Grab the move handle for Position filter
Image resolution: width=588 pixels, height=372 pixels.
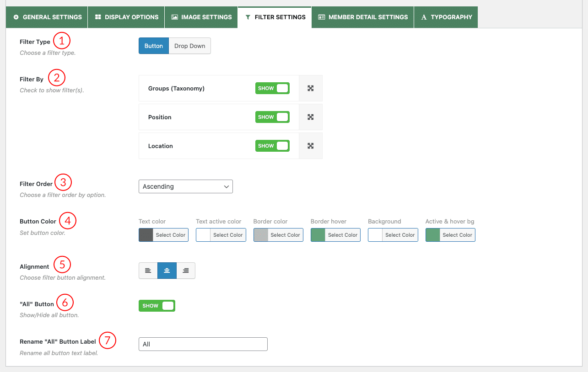click(x=311, y=117)
